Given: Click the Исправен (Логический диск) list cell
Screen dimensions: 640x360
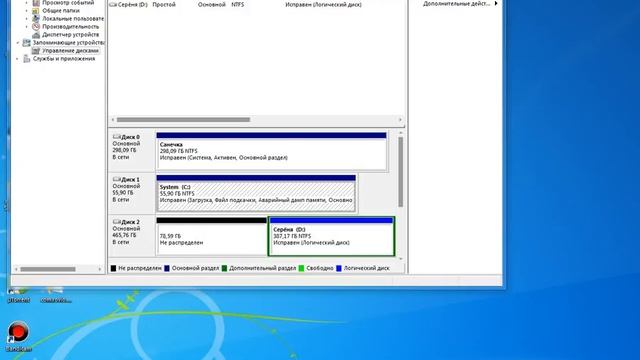Looking at the screenshot, I should pos(323,4).
